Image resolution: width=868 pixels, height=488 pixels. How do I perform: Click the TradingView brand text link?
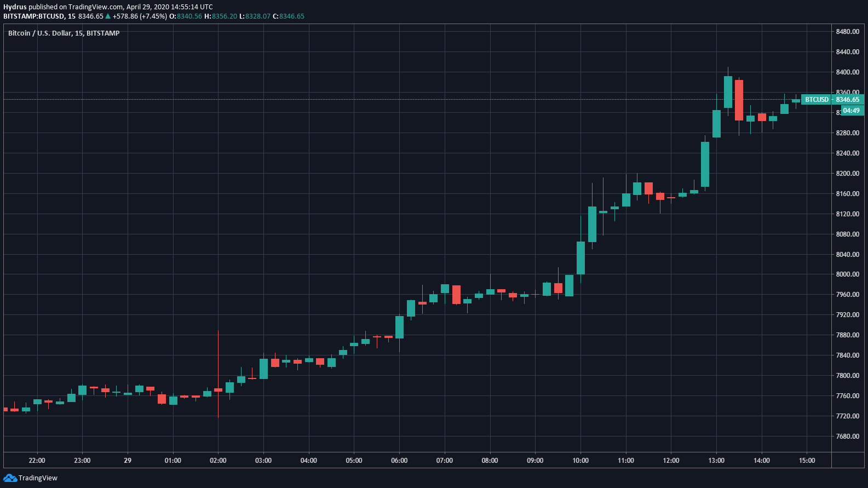[x=38, y=478]
